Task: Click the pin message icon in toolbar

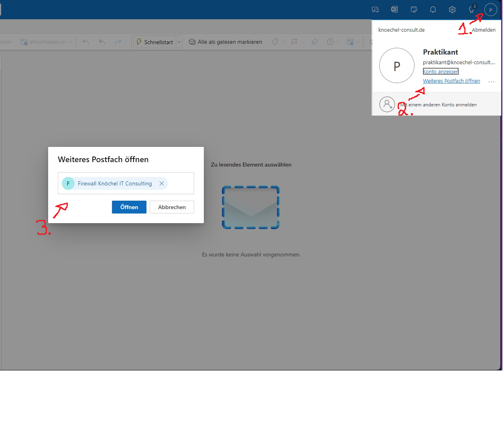Action: pos(314,42)
